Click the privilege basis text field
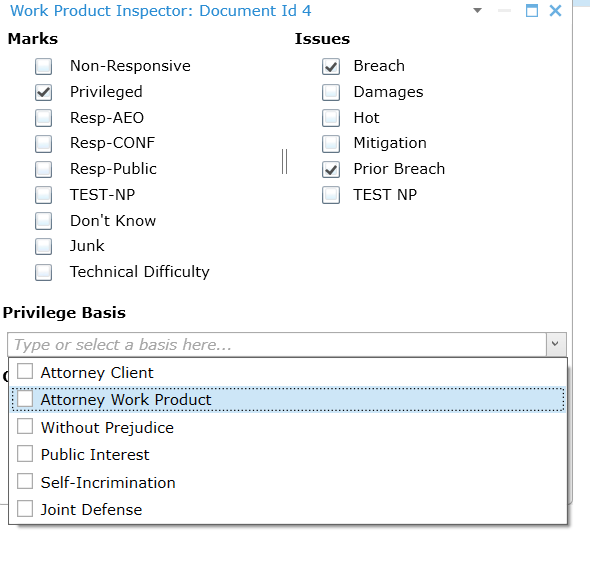 click(x=277, y=344)
